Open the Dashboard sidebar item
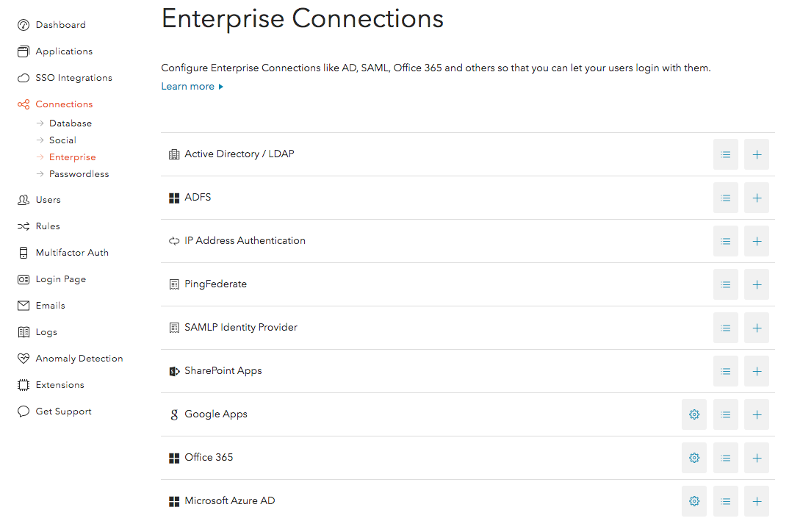 tap(60, 25)
